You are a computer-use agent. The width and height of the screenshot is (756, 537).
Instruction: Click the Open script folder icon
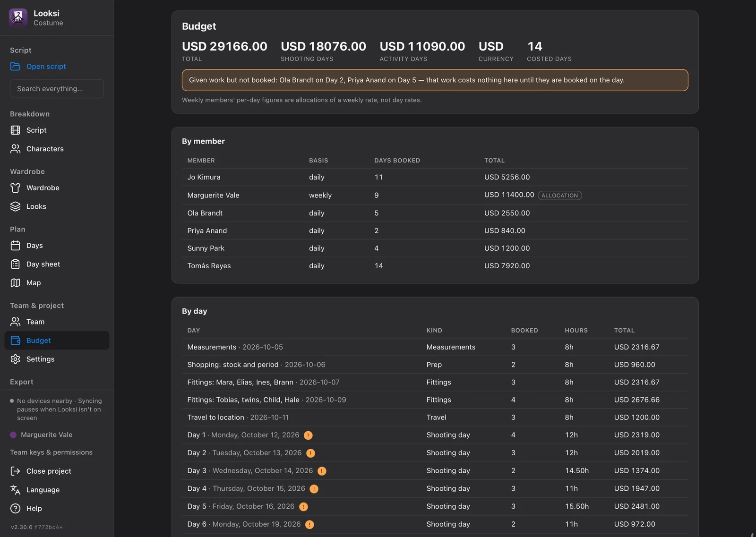pos(16,67)
